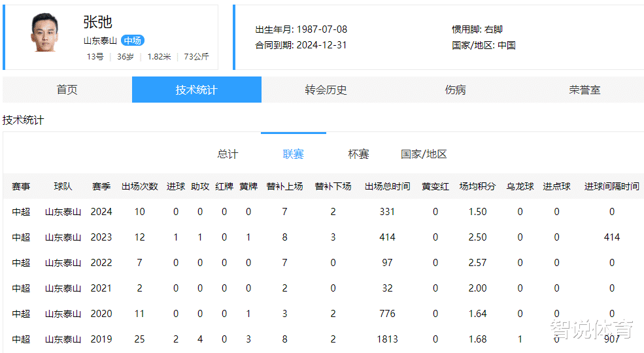Click the 出场总时间 column header

point(387,186)
